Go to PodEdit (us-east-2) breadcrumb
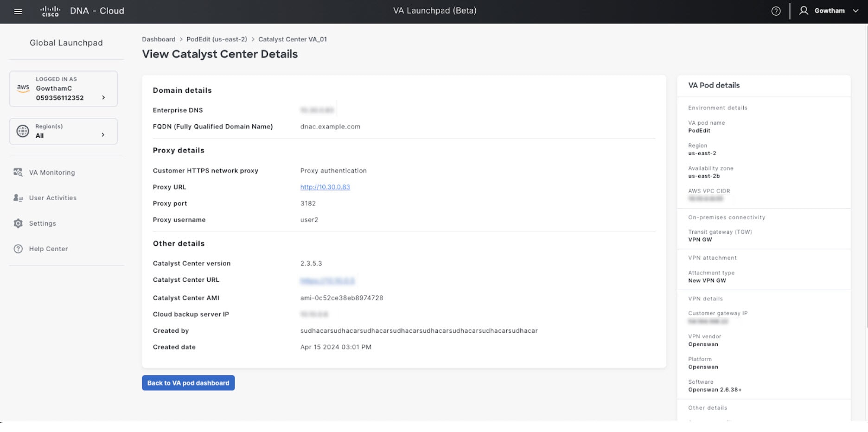Viewport: 868px width, 432px height. point(217,39)
